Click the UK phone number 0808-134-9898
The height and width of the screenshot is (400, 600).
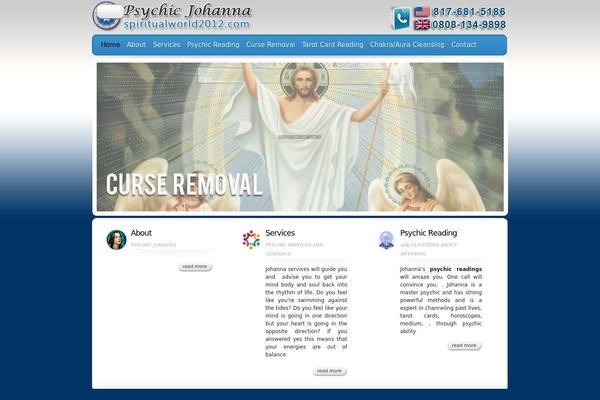point(469,24)
